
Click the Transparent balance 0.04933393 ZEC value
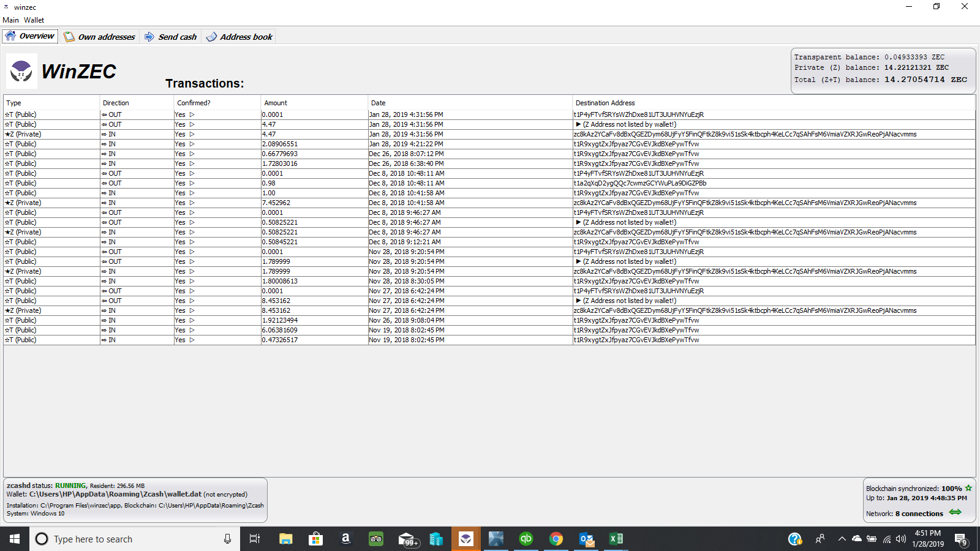(x=914, y=57)
